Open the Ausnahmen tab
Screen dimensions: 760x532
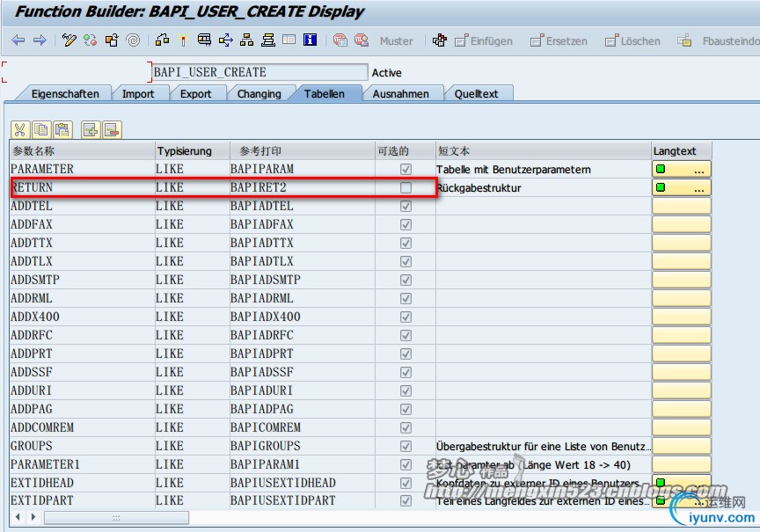[401, 94]
